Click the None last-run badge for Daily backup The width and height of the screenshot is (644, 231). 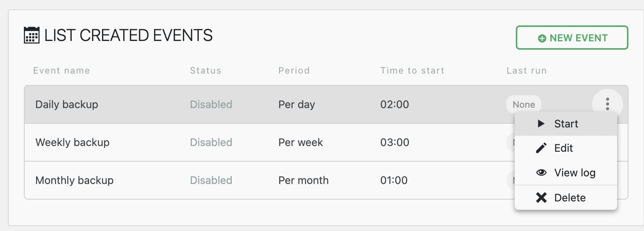523,104
